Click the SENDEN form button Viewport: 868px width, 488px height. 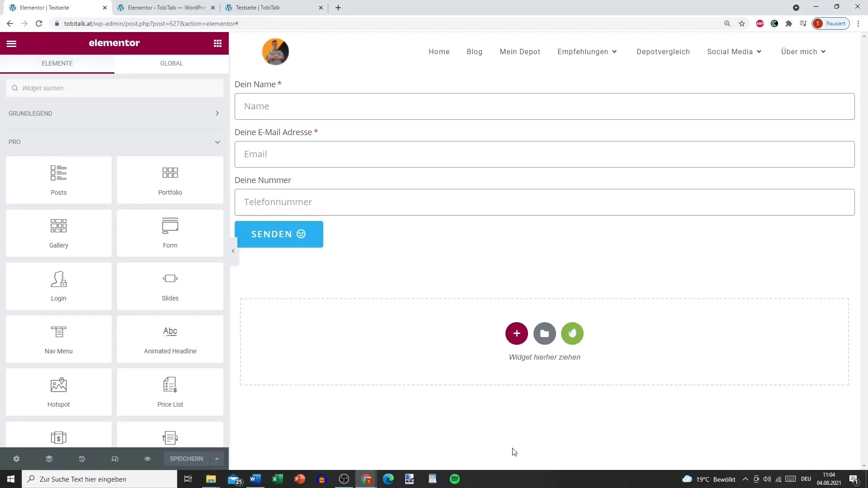(278, 234)
